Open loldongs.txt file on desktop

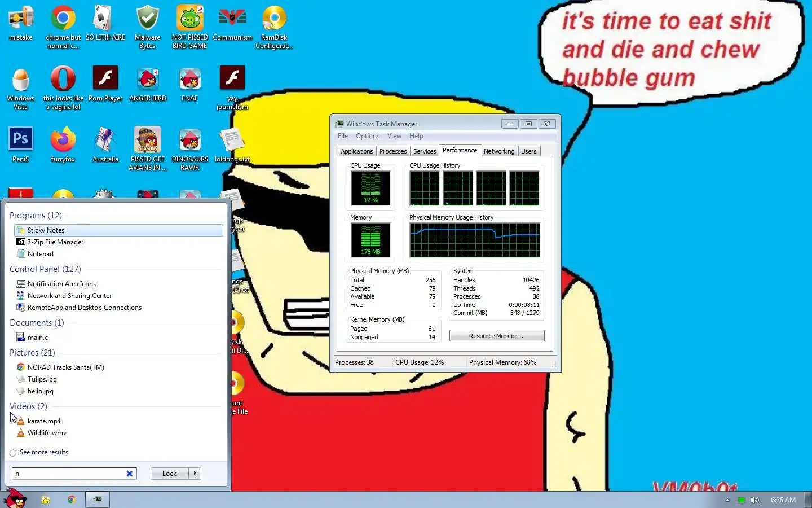click(x=232, y=144)
